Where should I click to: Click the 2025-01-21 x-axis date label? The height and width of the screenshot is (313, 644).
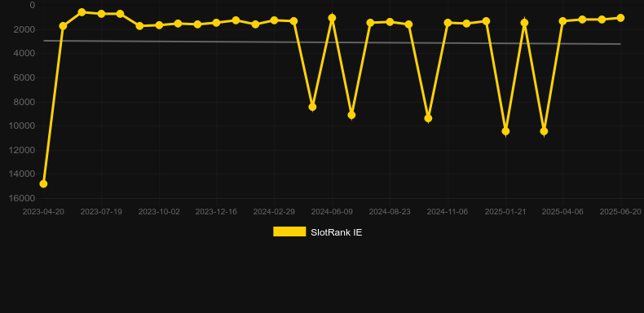[505, 212]
